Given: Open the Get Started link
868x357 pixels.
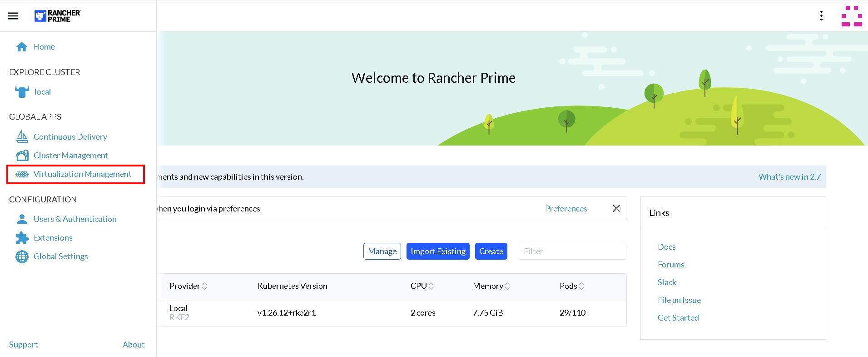Looking at the screenshot, I should (x=678, y=318).
